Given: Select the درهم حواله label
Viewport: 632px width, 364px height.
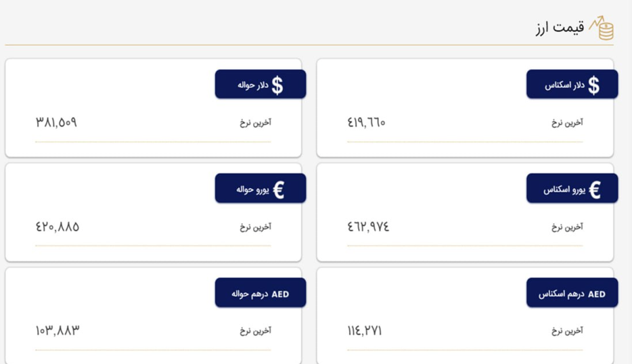Looking at the screenshot, I should click(250, 294).
